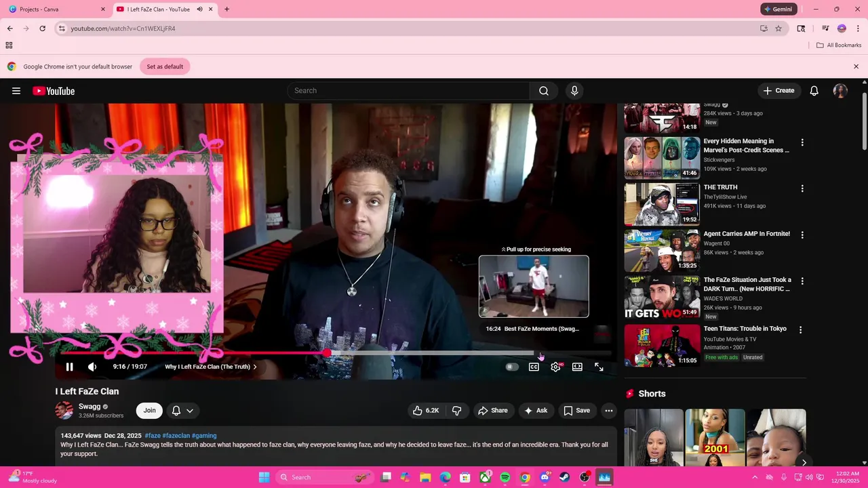The height and width of the screenshot is (488, 868).
Task: Dismiss the default browser notification bar
Action: (x=856, y=66)
